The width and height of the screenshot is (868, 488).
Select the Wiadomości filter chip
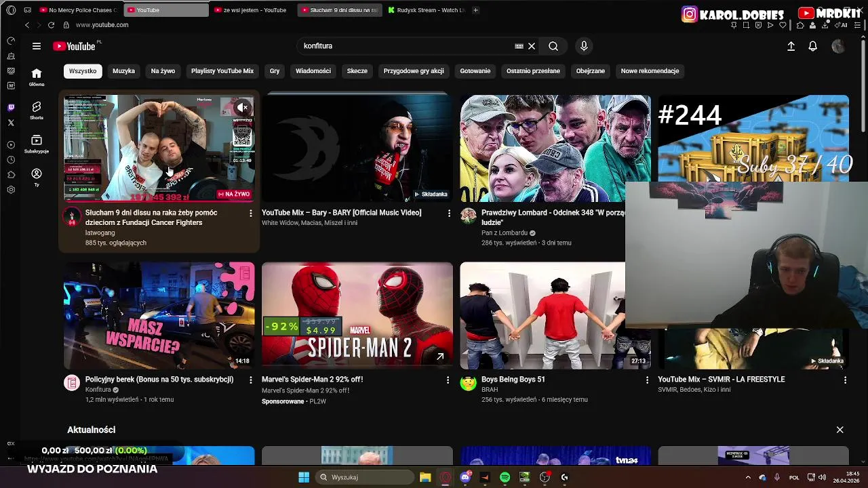coord(313,70)
